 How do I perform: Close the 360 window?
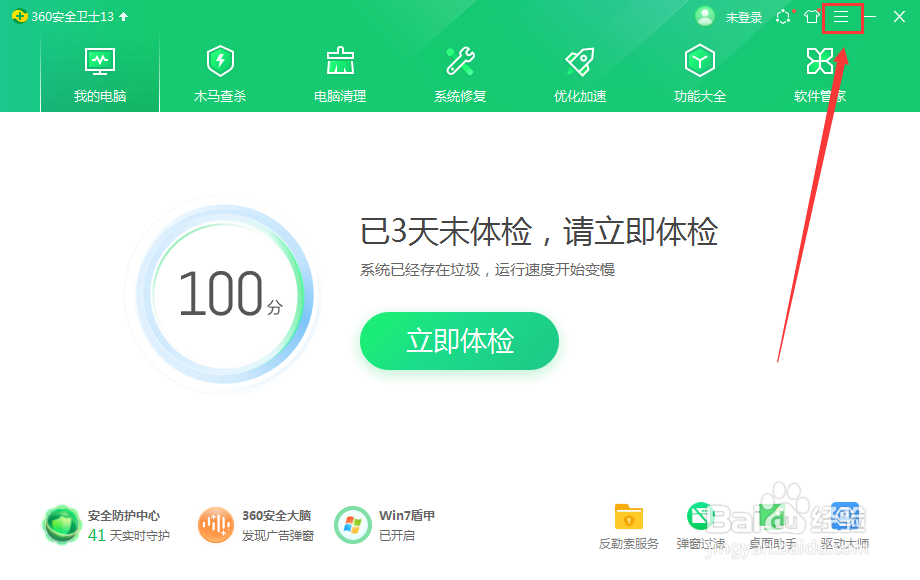point(899,16)
